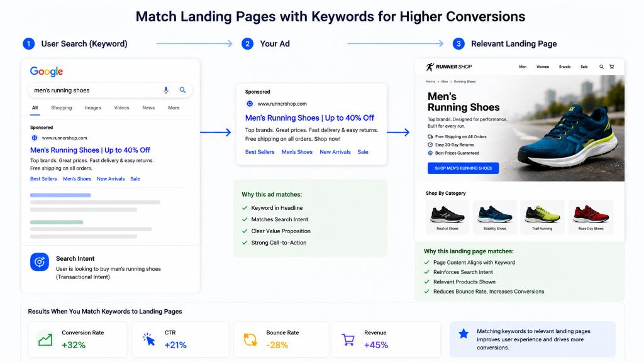Click Men's Shoes in Your Ad card
The width and height of the screenshot is (644, 362).
click(x=297, y=152)
